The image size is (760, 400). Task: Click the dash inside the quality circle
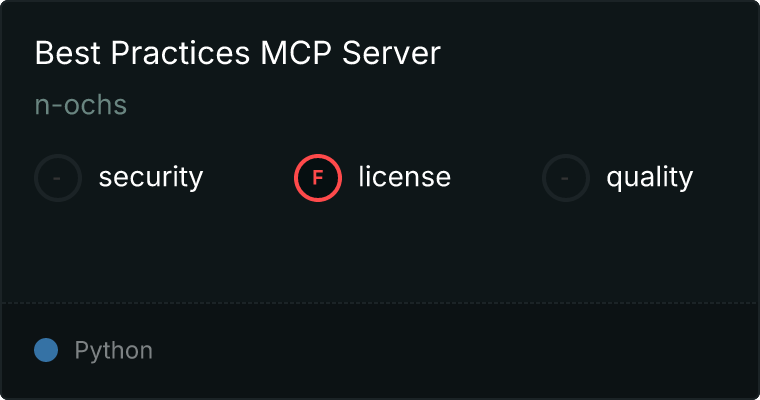565,178
